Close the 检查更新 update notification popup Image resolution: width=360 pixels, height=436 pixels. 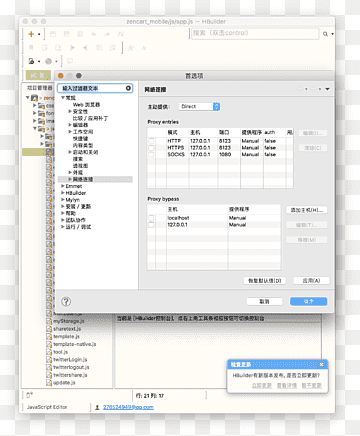(321, 364)
